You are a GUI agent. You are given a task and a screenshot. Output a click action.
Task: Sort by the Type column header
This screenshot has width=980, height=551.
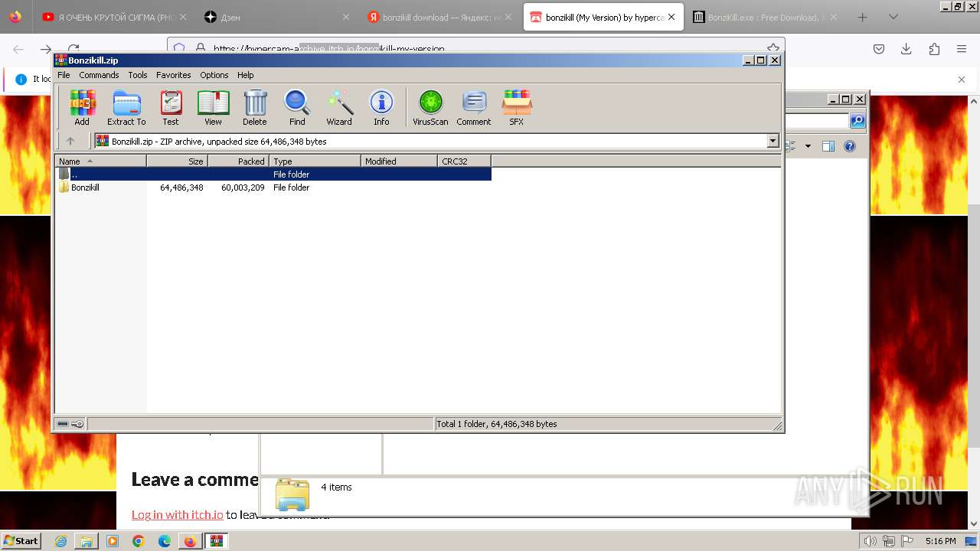pos(315,161)
